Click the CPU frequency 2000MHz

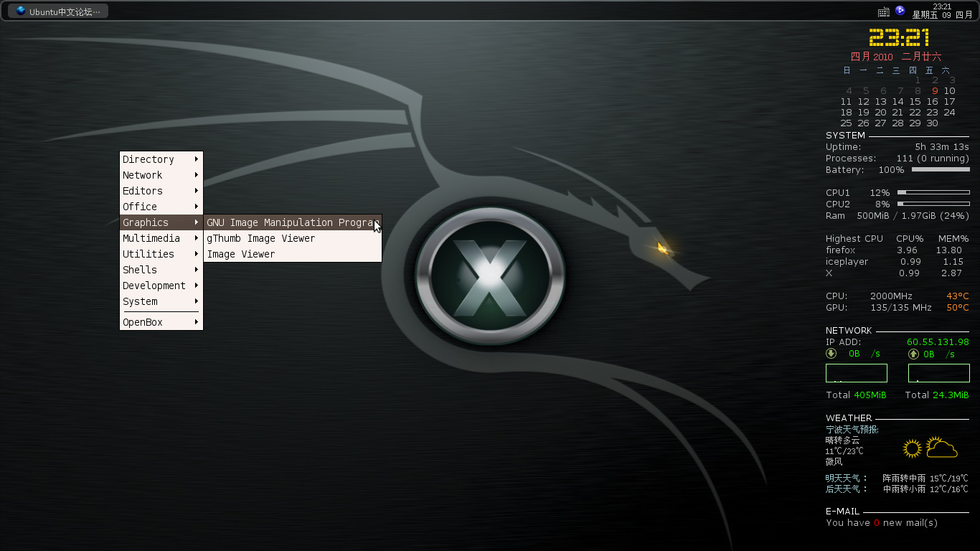tap(891, 296)
